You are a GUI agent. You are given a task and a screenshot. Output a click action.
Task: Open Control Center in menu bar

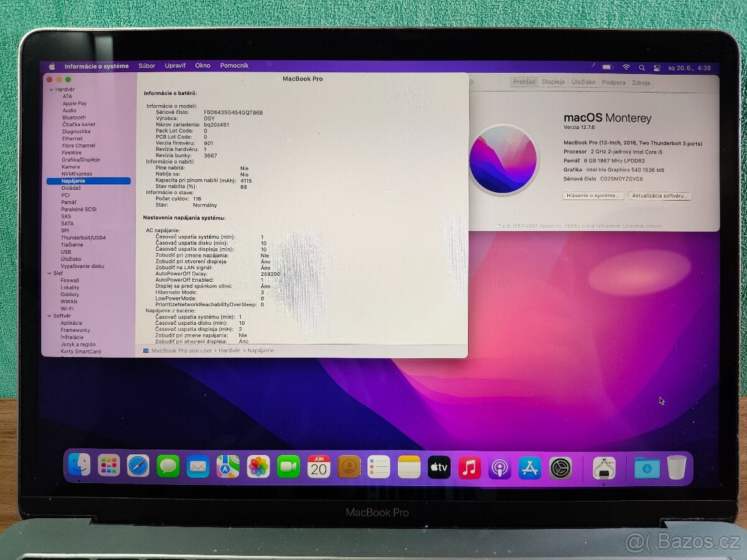[656, 67]
